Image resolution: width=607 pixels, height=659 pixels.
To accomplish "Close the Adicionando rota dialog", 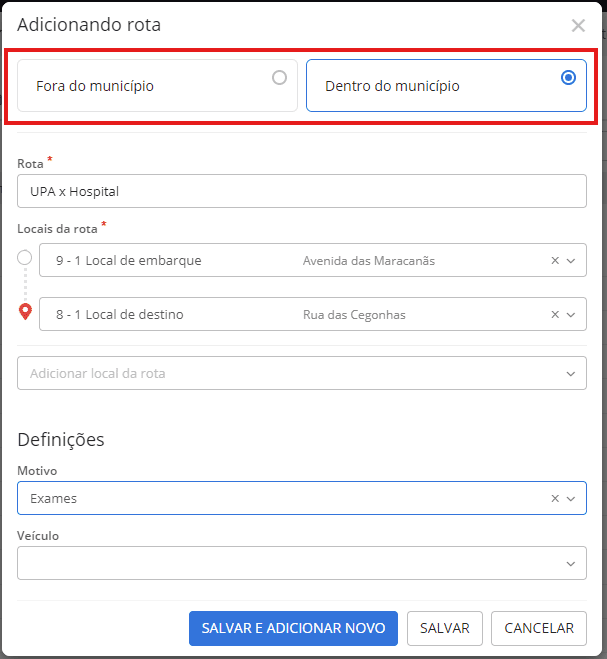I will coord(578,26).
